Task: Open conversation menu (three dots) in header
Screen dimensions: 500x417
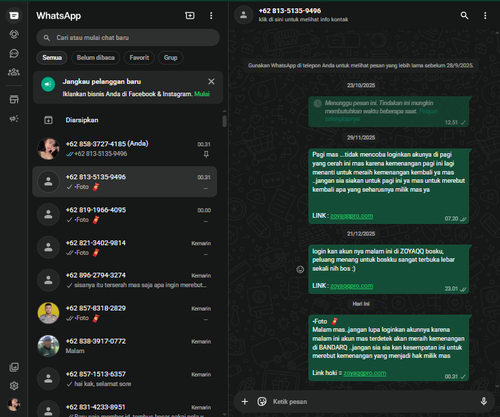Action: point(485,15)
